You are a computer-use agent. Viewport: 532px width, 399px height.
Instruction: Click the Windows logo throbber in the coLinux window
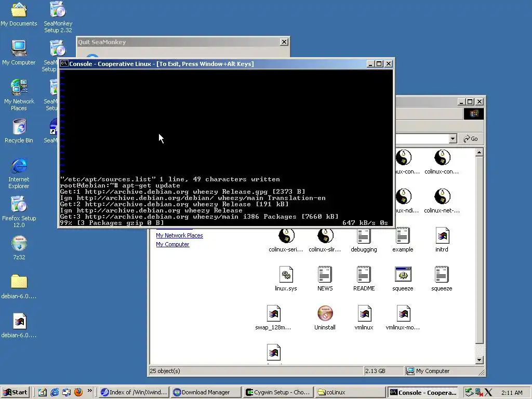pos(474,114)
